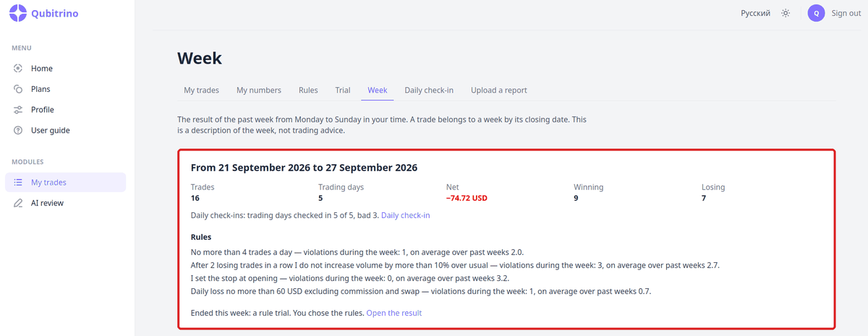Click the Winning label
This screenshot has height=336, width=868.
[589, 187]
